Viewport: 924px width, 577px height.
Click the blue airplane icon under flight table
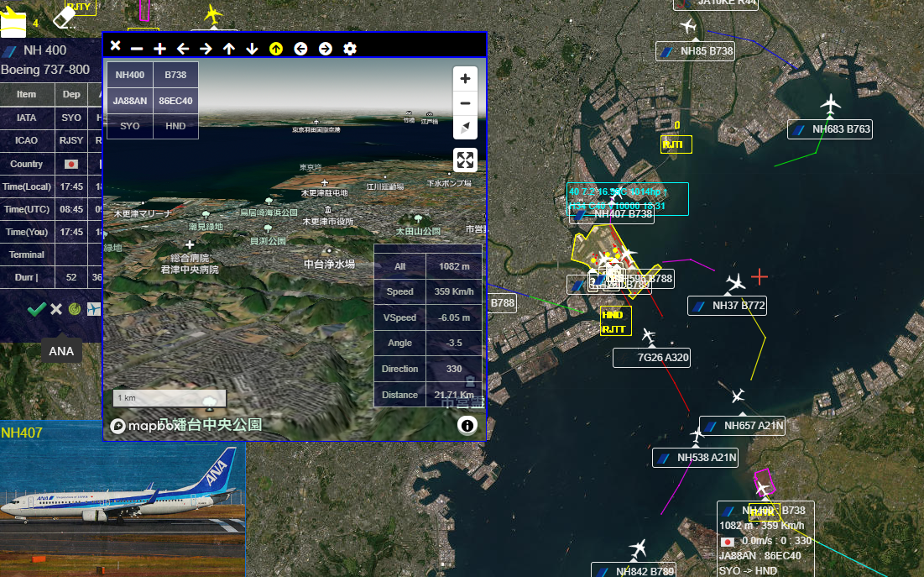pyautogui.click(x=94, y=308)
